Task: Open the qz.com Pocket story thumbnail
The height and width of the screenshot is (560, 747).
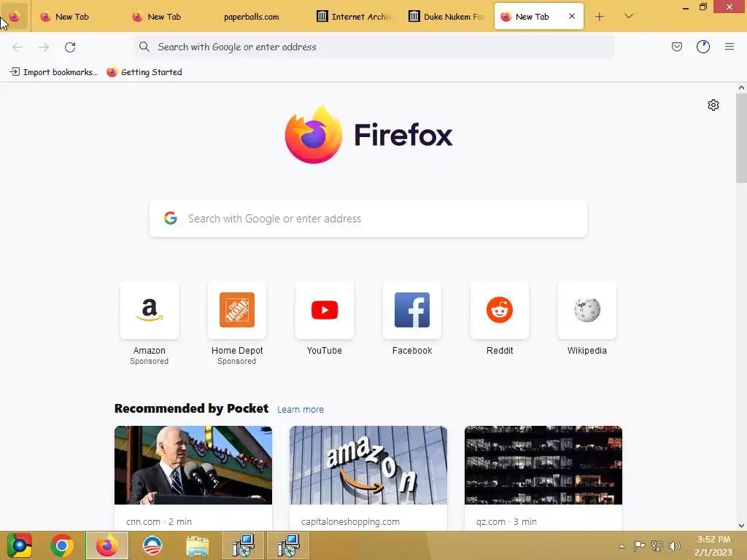Action: [x=543, y=465]
